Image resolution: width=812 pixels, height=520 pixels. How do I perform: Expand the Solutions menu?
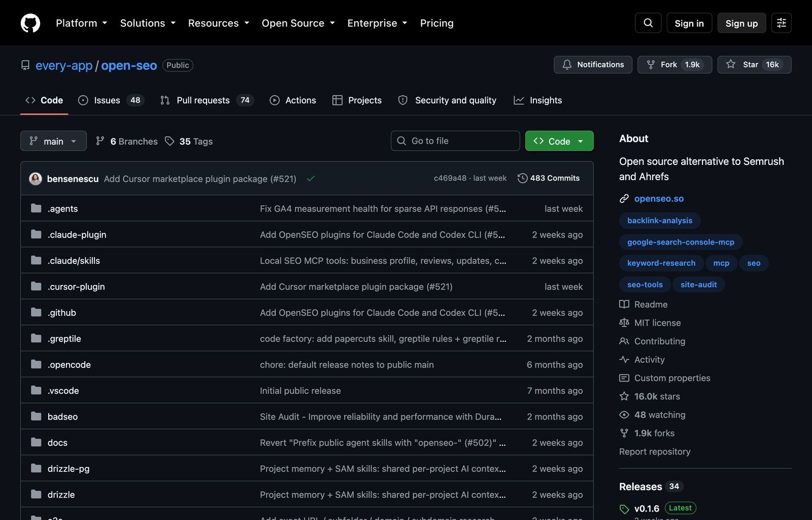pyautogui.click(x=148, y=23)
